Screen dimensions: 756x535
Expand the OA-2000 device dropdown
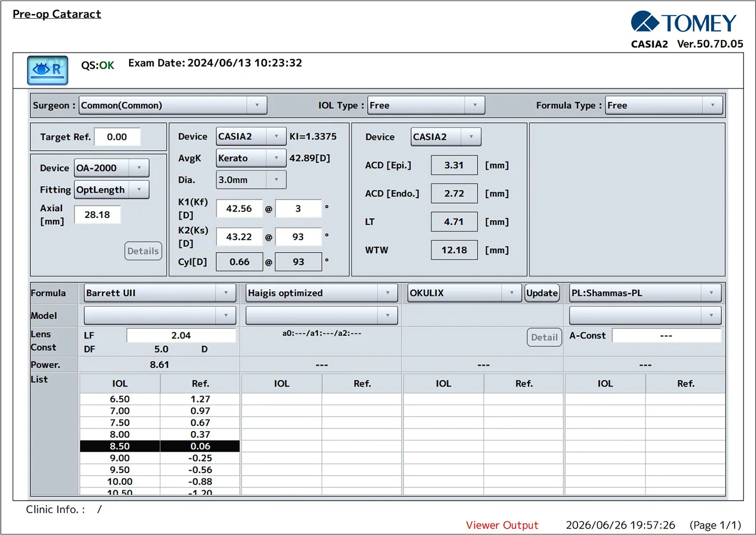(x=112, y=168)
